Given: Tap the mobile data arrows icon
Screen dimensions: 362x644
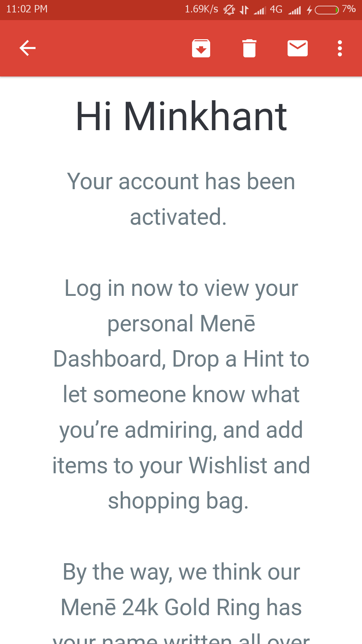Looking at the screenshot, I should coord(244,10).
